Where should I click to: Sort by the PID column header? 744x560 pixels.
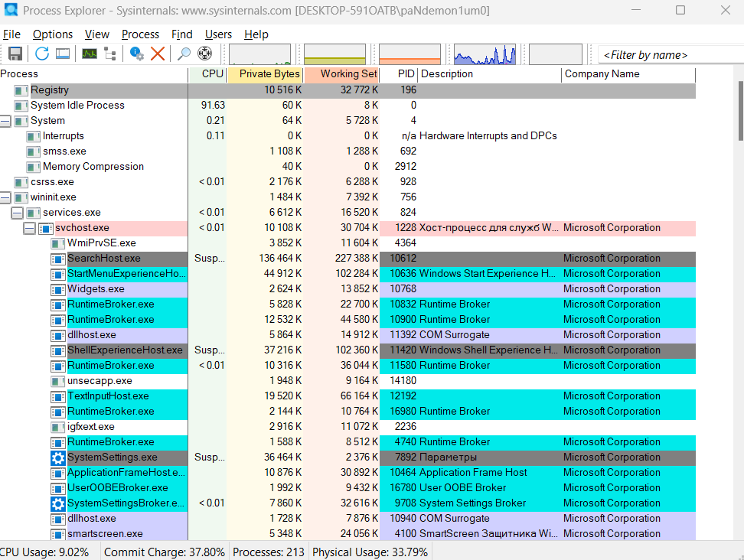coord(399,74)
